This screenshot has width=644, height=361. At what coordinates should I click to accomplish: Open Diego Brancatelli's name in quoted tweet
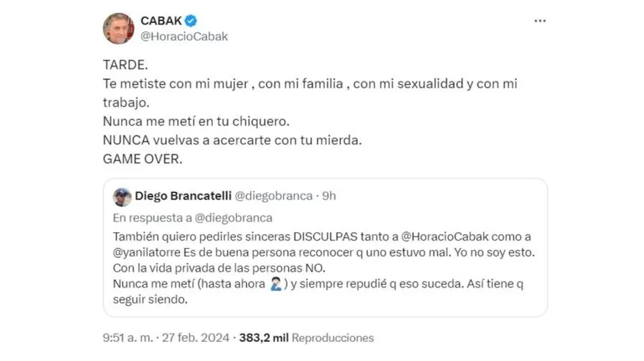(x=183, y=196)
